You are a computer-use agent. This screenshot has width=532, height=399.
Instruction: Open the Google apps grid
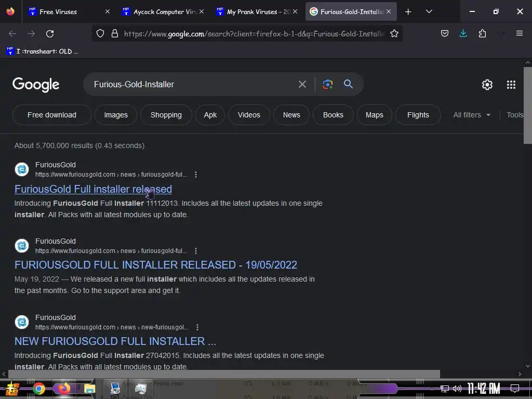tap(511, 85)
